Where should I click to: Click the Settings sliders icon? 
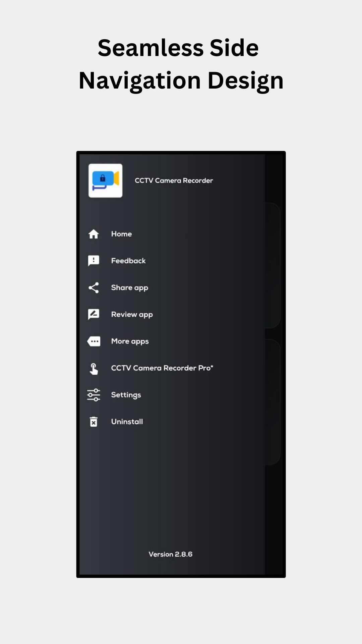[x=94, y=395]
